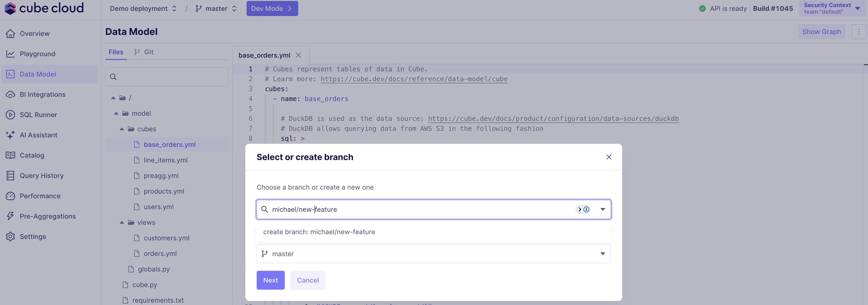Close the base_orders.yml editor tab
The width and height of the screenshot is (868, 305).
298,55
